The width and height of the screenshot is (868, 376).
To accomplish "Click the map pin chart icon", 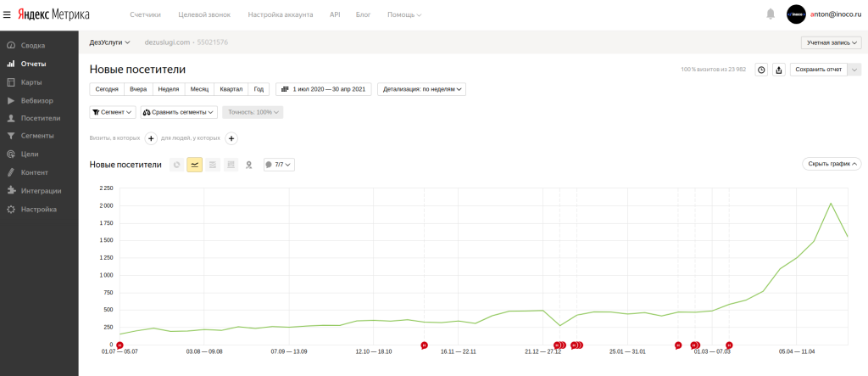I will click(248, 165).
